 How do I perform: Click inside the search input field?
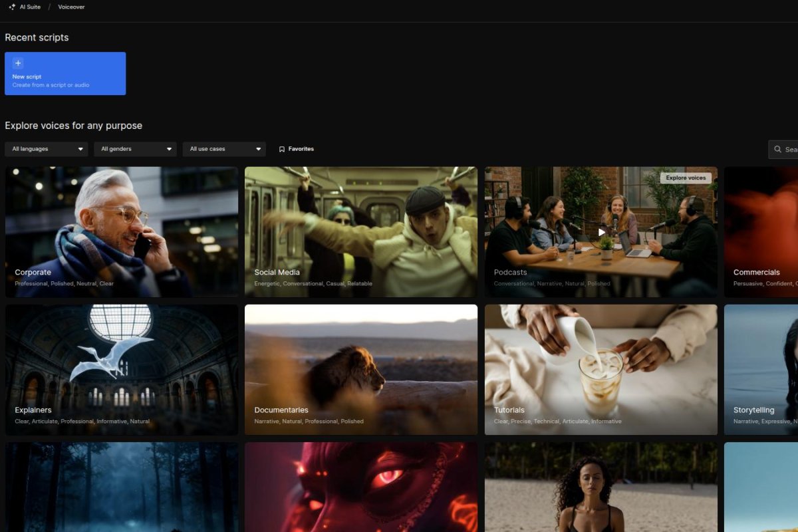788,149
